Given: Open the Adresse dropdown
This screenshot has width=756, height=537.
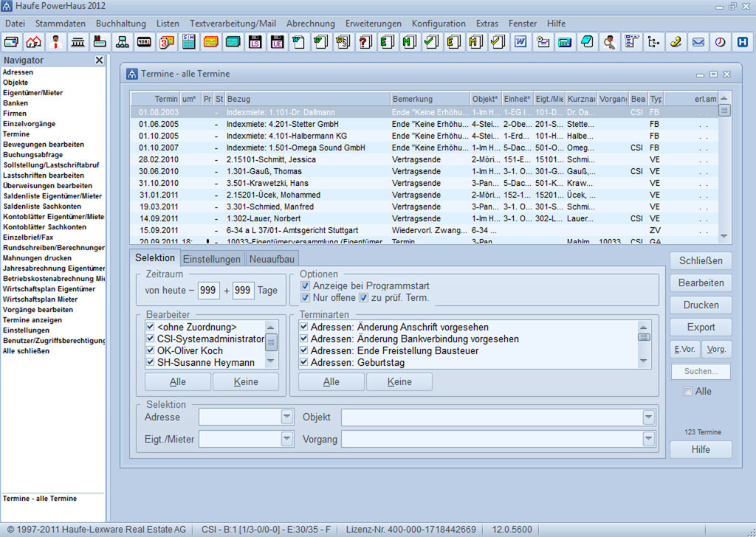Looking at the screenshot, I should click(287, 417).
